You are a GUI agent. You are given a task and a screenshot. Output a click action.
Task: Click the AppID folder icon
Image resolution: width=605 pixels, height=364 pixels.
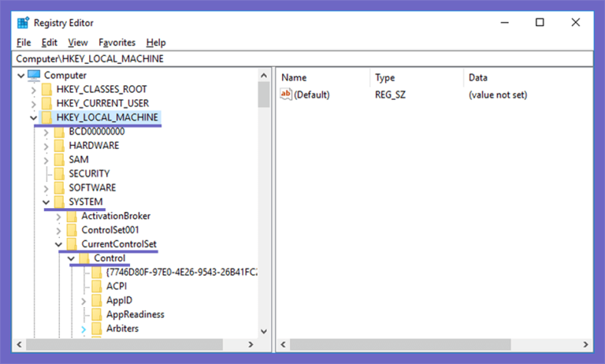point(96,300)
